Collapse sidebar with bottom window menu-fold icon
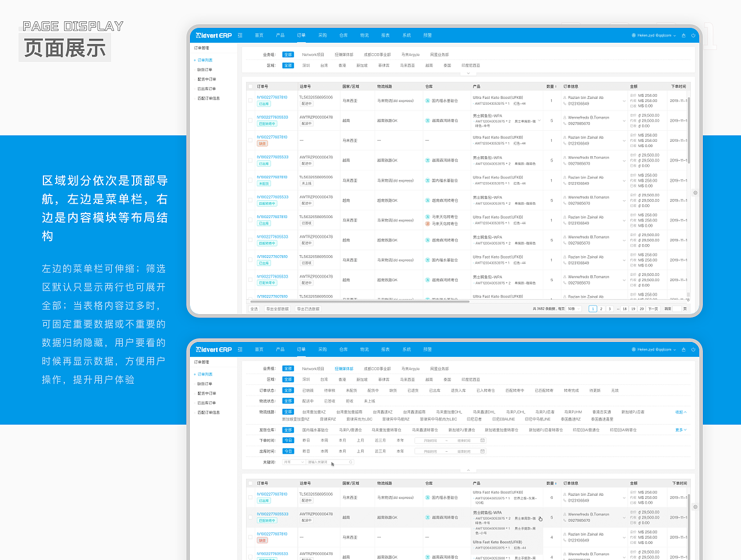The width and height of the screenshot is (741, 560). coord(240,349)
